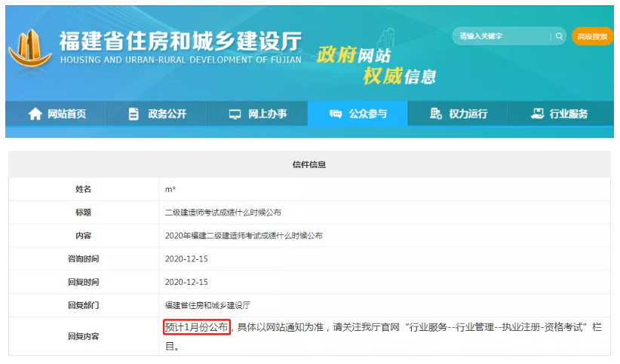Click the 高级搜索 button
This screenshot has height=364, width=620.
click(592, 36)
